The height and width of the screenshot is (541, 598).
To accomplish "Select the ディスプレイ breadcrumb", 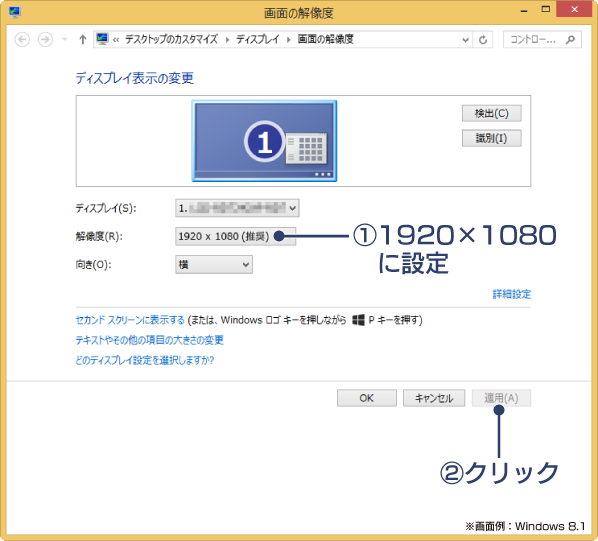I will [258, 39].
